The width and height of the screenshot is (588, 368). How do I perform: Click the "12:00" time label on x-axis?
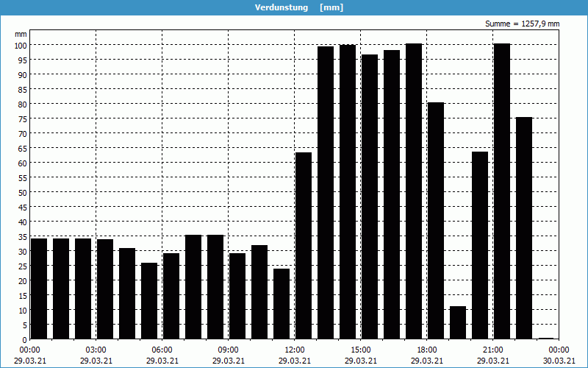pyautogui.click(x=295, y=350)
